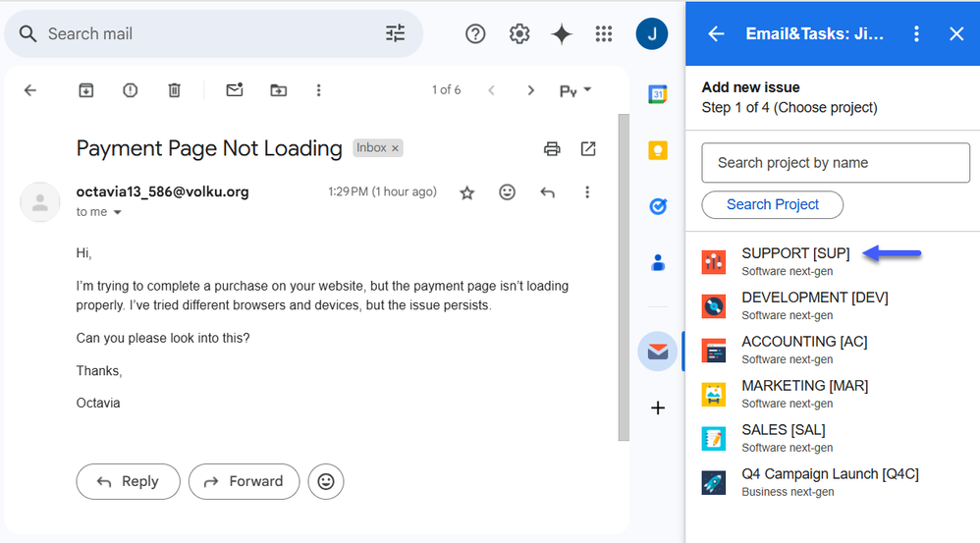Archive this email
Viewport: 980px width, 543px height.
coord(86,90)
